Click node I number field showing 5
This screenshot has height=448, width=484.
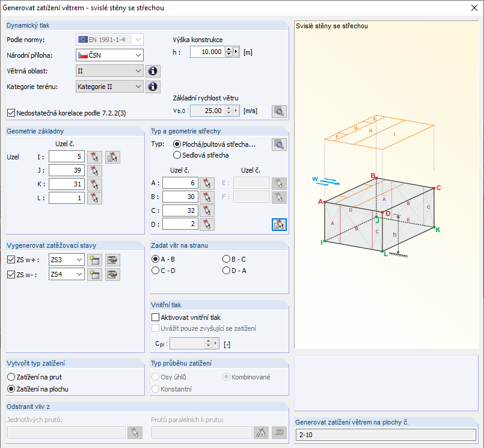67,157
